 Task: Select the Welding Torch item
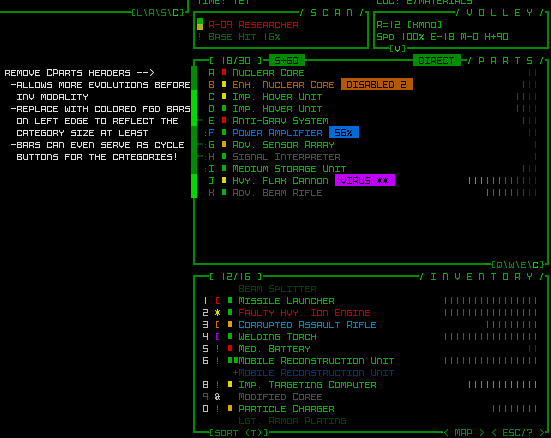(277, 337)
